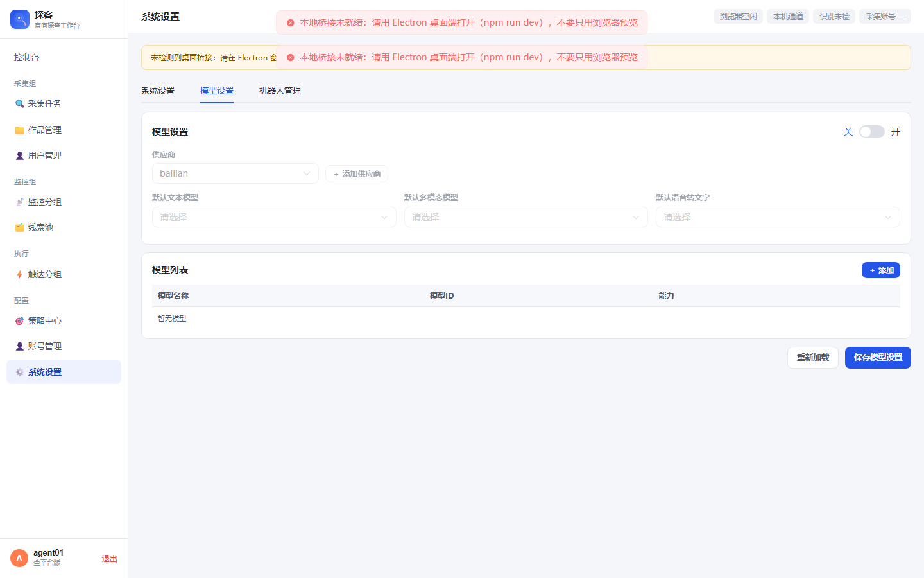924x578 pixels.
Task: Click the 浏览器空闲 status badge
Action: point(738,16)
